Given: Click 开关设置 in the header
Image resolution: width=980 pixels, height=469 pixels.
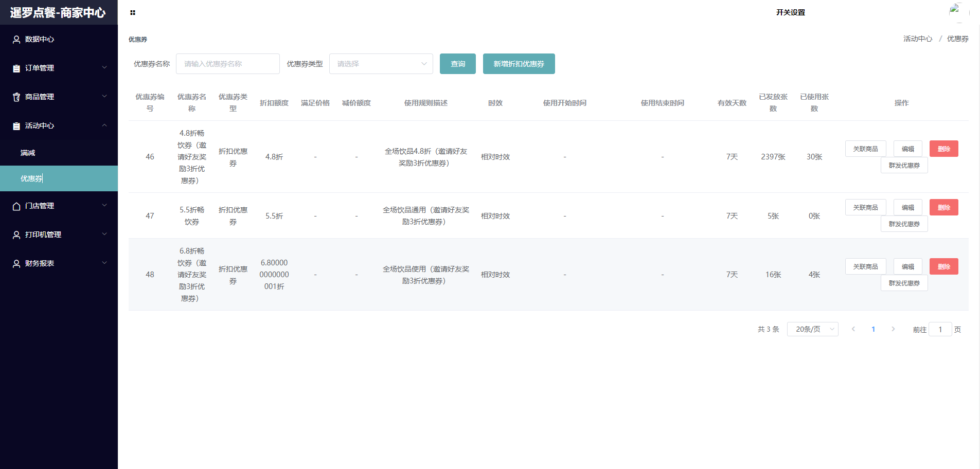Looking at the screenshot, I should click(791, 12).
